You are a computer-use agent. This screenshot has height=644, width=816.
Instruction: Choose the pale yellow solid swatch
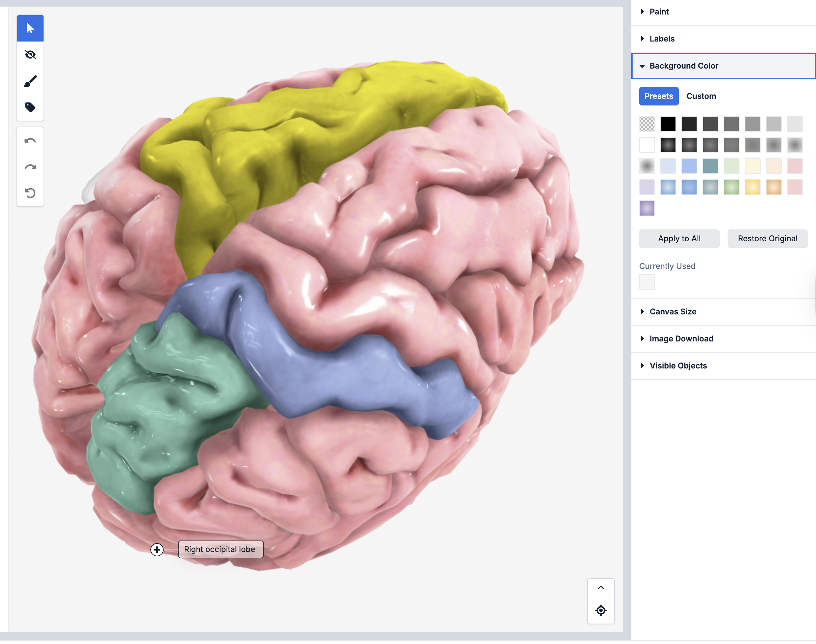tap(753, 166)
